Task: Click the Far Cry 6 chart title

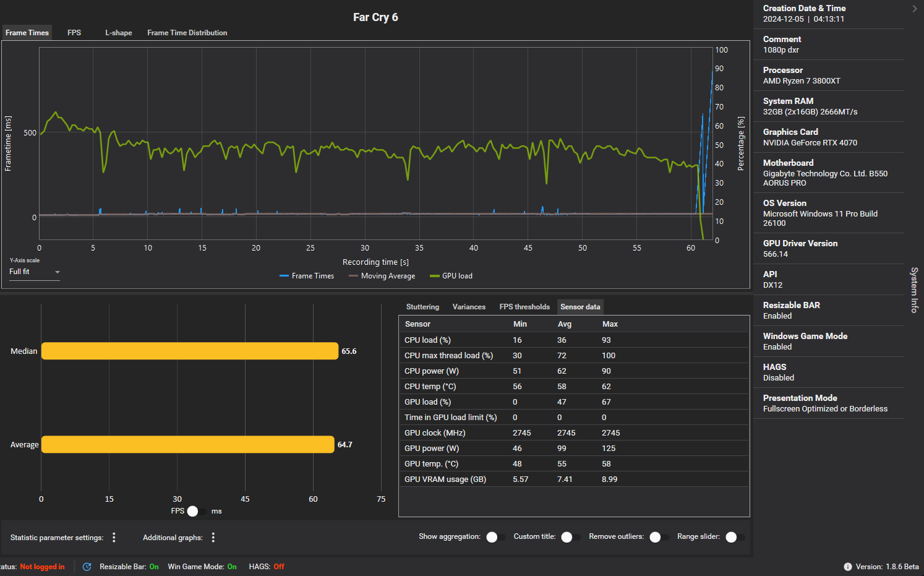Action: 375,17
